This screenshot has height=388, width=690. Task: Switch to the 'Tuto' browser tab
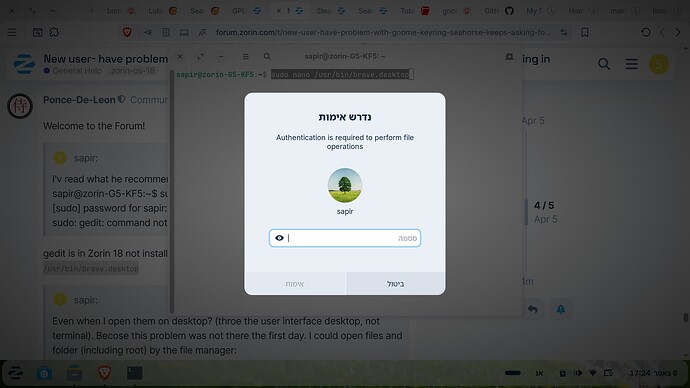[415, 11]
